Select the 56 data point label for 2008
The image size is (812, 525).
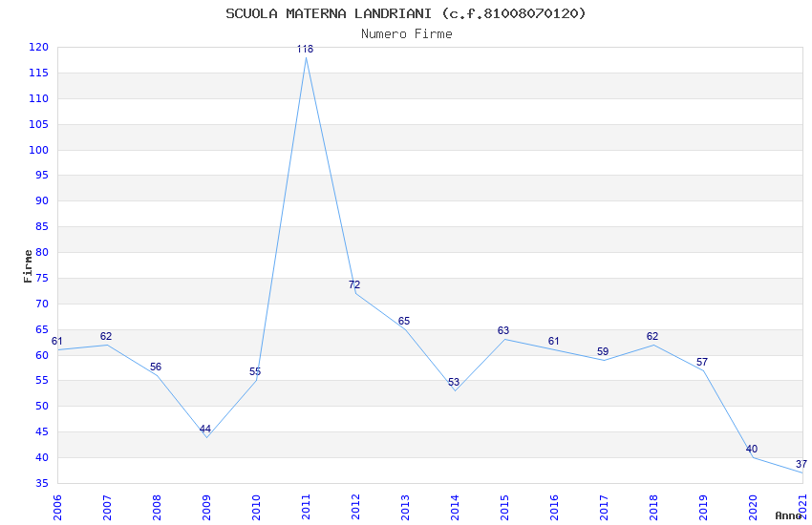point(156,367)
